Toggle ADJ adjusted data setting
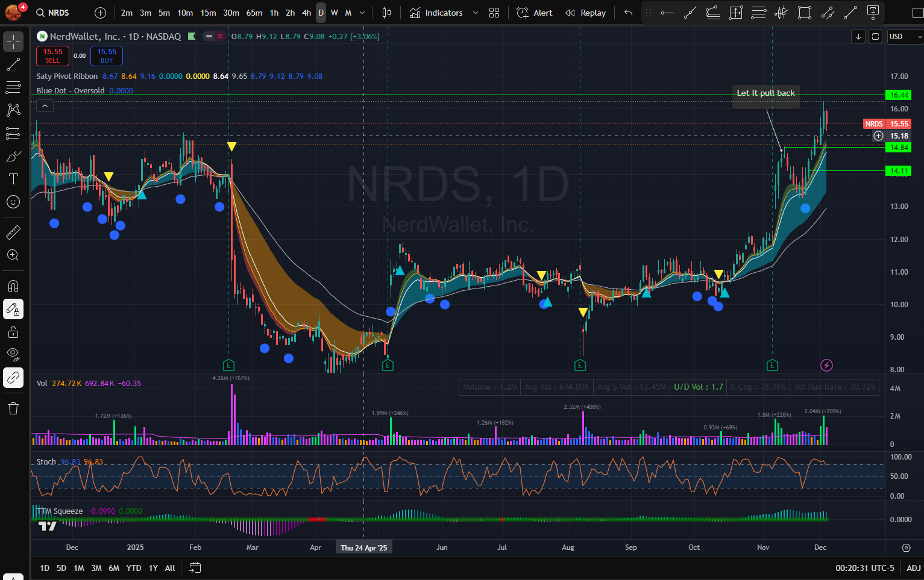924x580 pixels. (914, 568)
